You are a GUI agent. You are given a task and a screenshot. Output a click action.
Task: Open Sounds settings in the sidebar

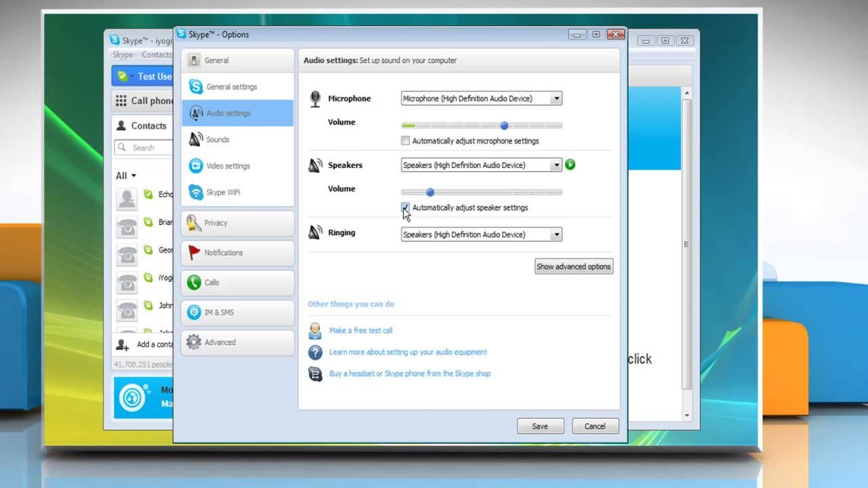point(237,140)
